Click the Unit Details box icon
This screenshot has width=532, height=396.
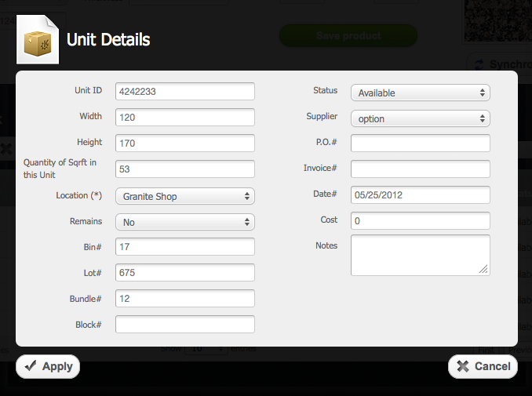[x=38, y=39]
